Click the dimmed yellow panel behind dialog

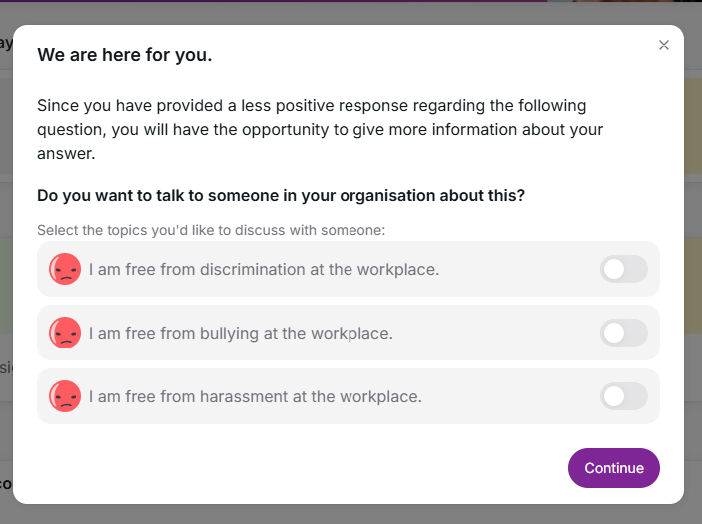click(x=693, y=126)
